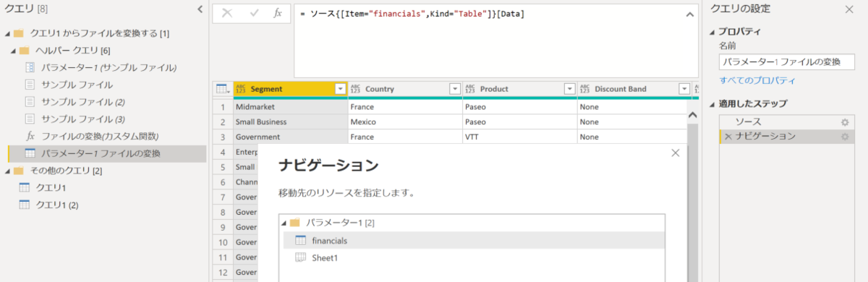868x282 pixels.
Task: Click Discount Band column header
Action: coord(634,89)
